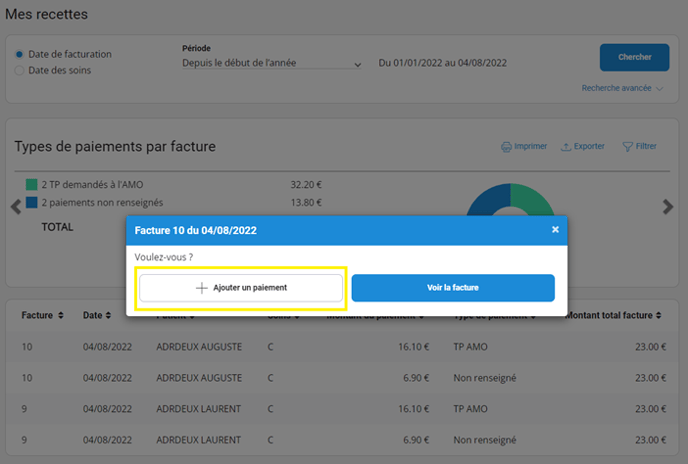Open the Période dropdown

point(271,63)
